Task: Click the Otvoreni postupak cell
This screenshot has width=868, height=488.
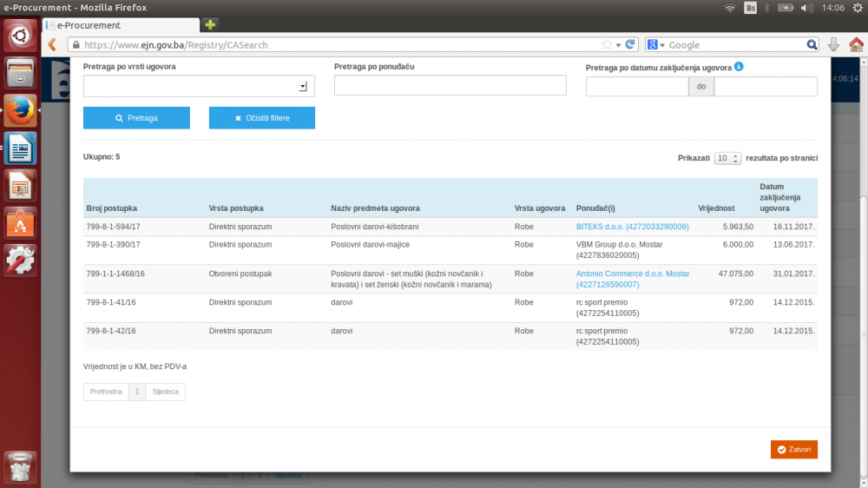Action: pyautogui.click(x=240, y=274)
